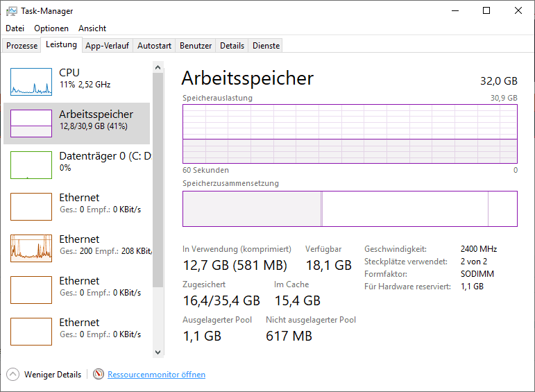
Task: Click the Speicherzusammensetzung memory composition bar
Action: click(x=350, y=209)
